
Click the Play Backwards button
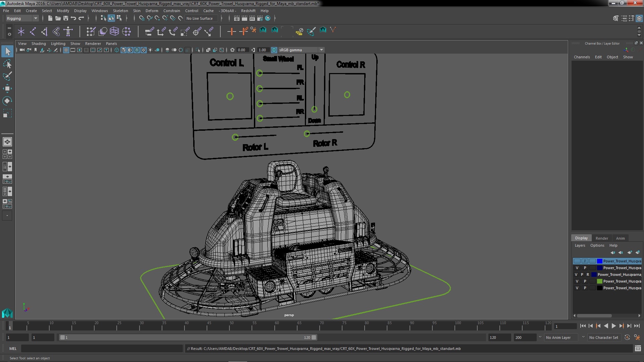click(x=606, y=326)
